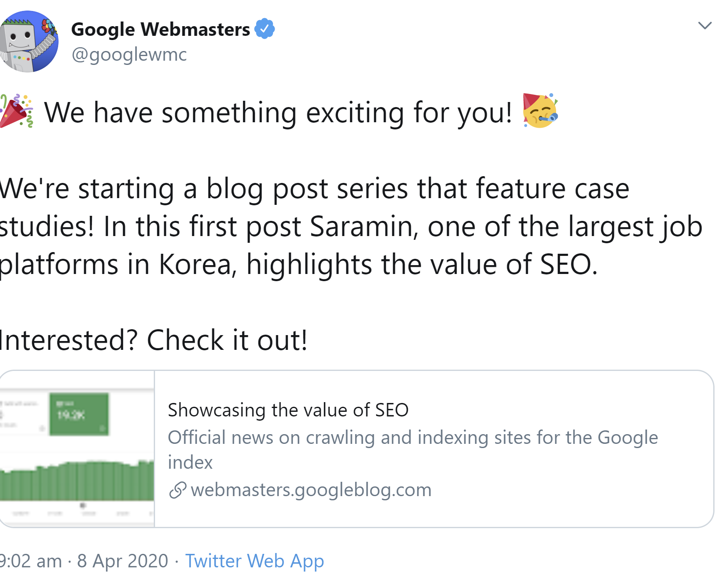Click the tweet timestamp 8 Apr 2020

click(122, 561)
